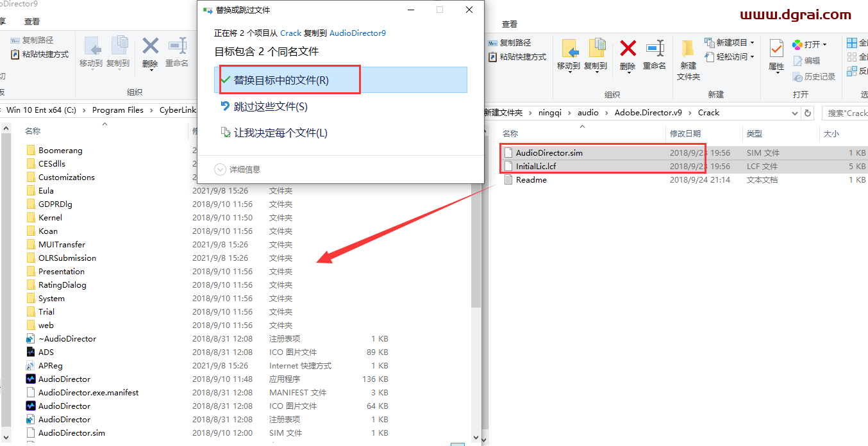Click 历史记录 in Crack window ribbon
The height and width of the screenshot is (446, 868).
coord(814,76)
